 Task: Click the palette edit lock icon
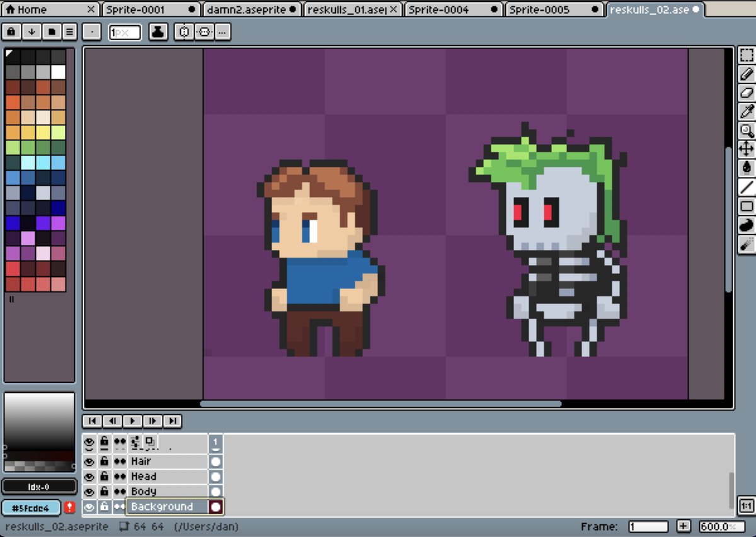(11, 32)
